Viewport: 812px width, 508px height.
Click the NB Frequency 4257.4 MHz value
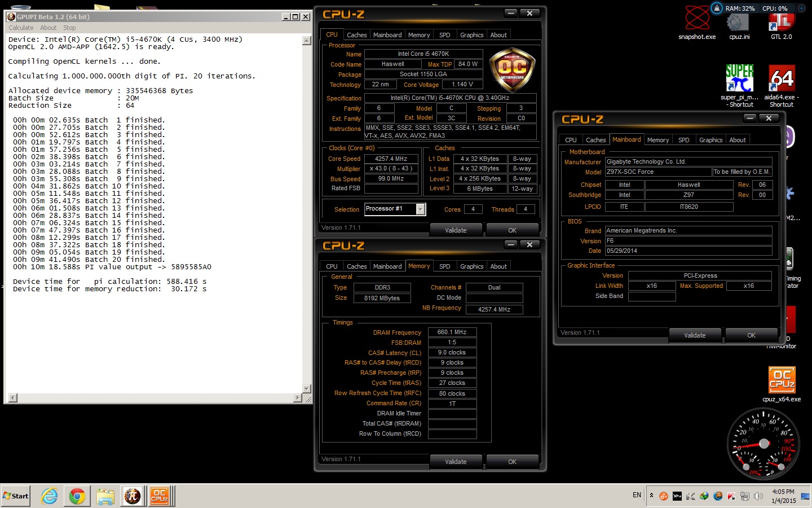point(495,309)
